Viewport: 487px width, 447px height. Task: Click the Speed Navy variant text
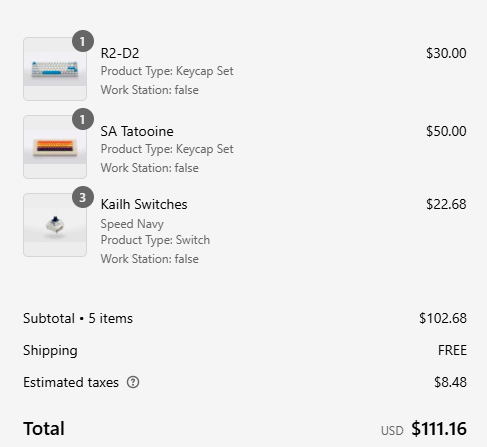132,224
